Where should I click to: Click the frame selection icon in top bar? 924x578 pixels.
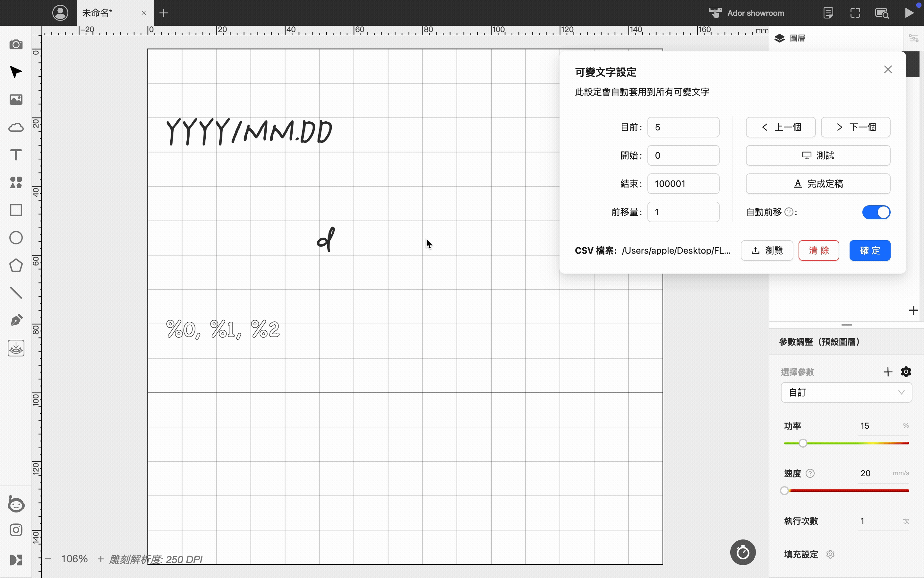coord(855,13)
